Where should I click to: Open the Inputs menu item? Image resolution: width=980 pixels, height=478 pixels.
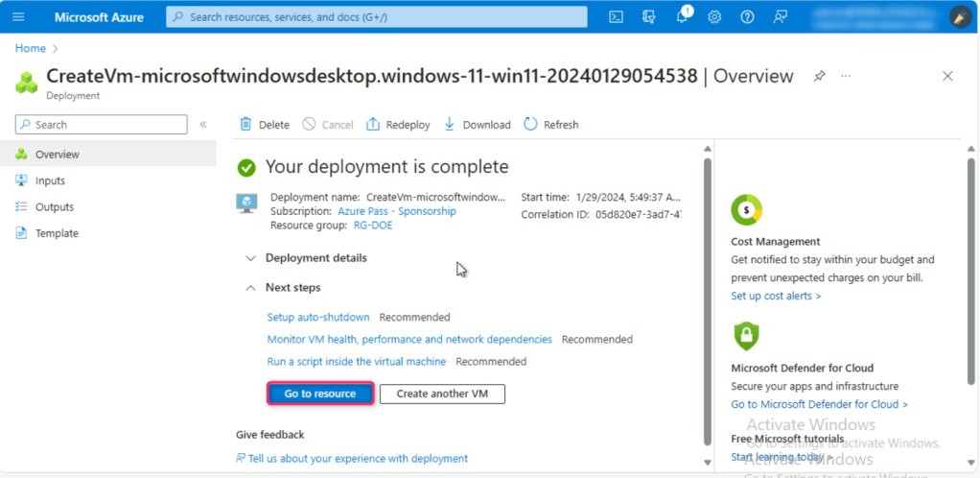click(x=50, y=180)
